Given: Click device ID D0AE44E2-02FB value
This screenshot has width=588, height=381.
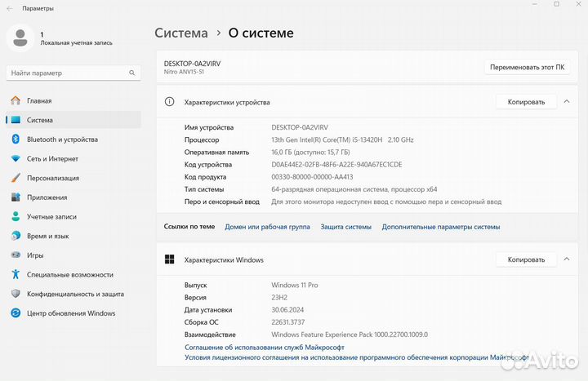Looking at the screenshot, I should [336, 165].
